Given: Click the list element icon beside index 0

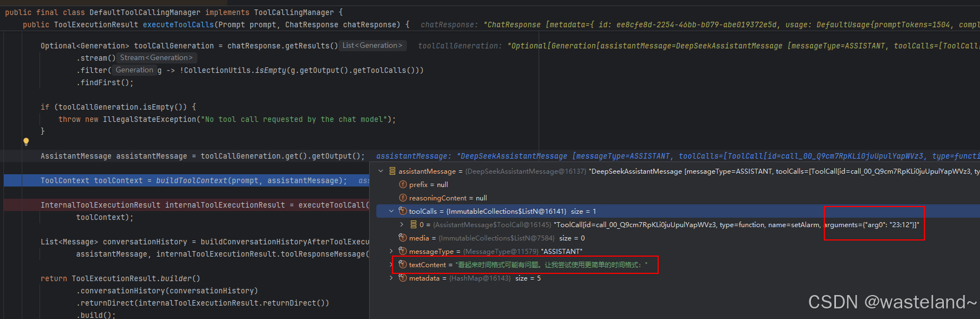Looking at the screenshot, I should [414, 224].
